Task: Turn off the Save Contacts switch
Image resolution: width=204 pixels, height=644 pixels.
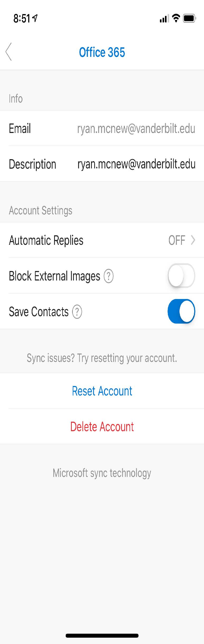Action: tap(181, 311)
